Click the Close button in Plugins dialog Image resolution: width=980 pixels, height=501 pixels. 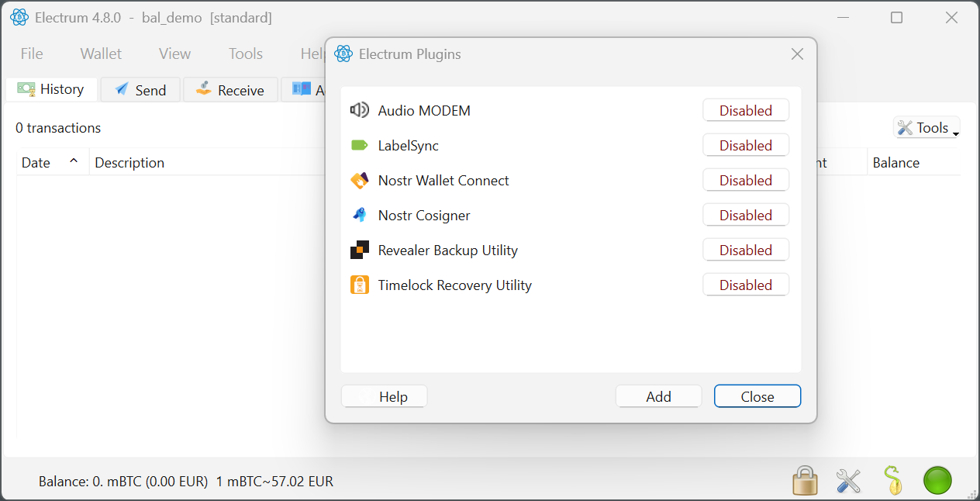click(757, 396)
